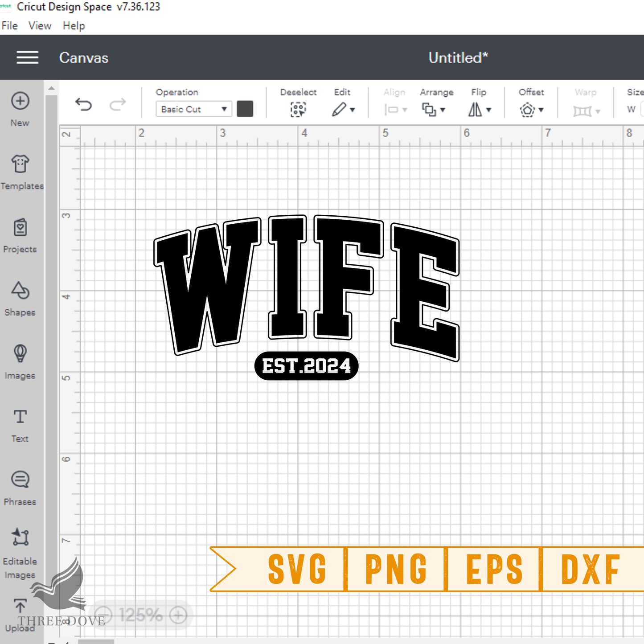Zoom in with the plus button
Viewport: 644px width, 644px height.
[178, 615]
